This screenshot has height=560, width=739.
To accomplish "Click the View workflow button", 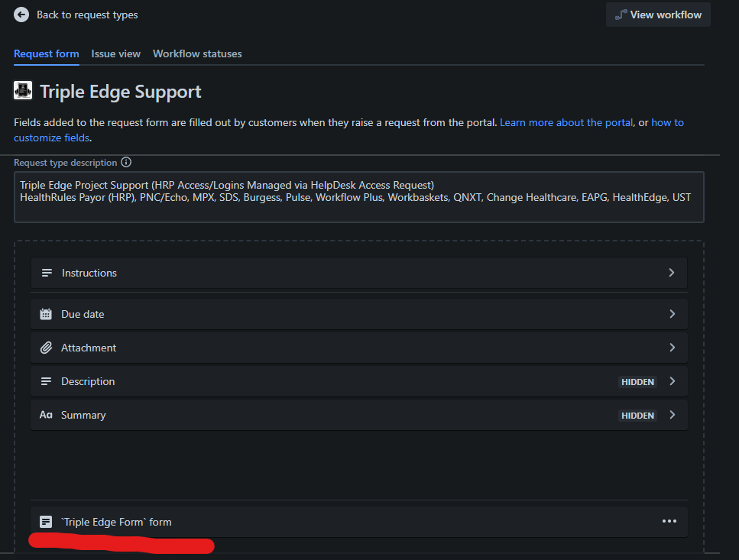I will tap(658, 15).
